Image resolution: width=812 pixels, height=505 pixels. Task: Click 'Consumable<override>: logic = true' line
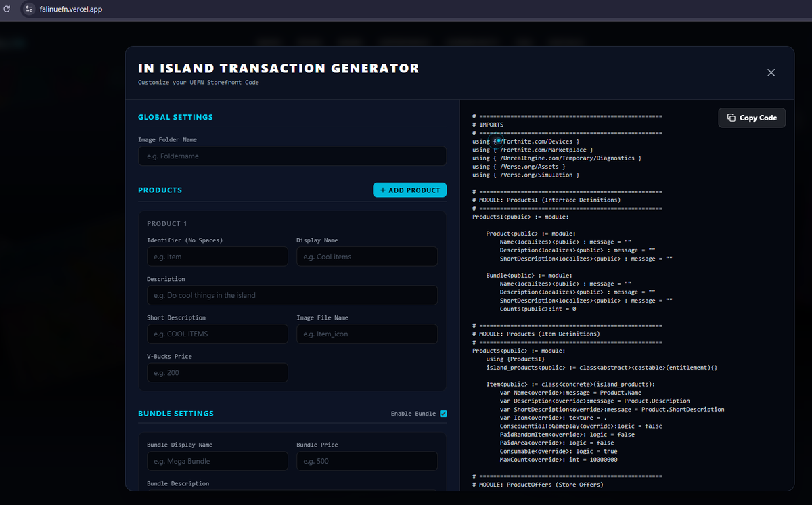click(558, 451)
